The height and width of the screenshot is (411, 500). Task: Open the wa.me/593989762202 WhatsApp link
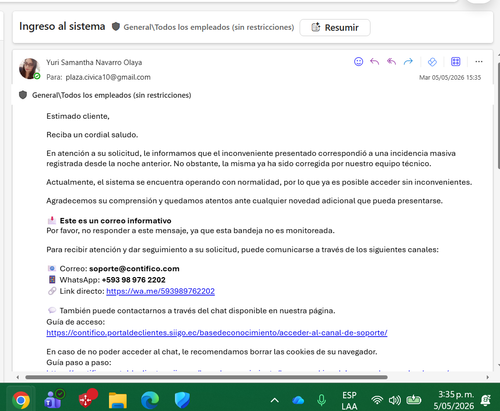[x=160, y=291]
